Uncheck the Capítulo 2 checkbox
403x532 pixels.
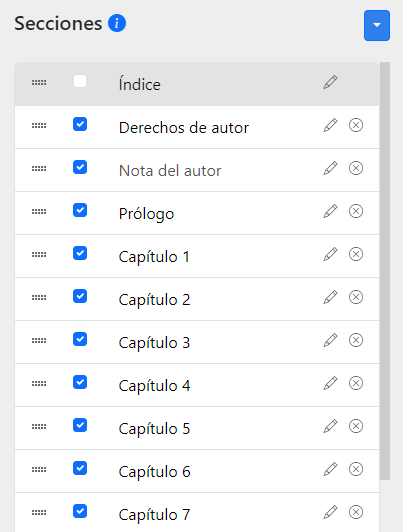point(80,296)
